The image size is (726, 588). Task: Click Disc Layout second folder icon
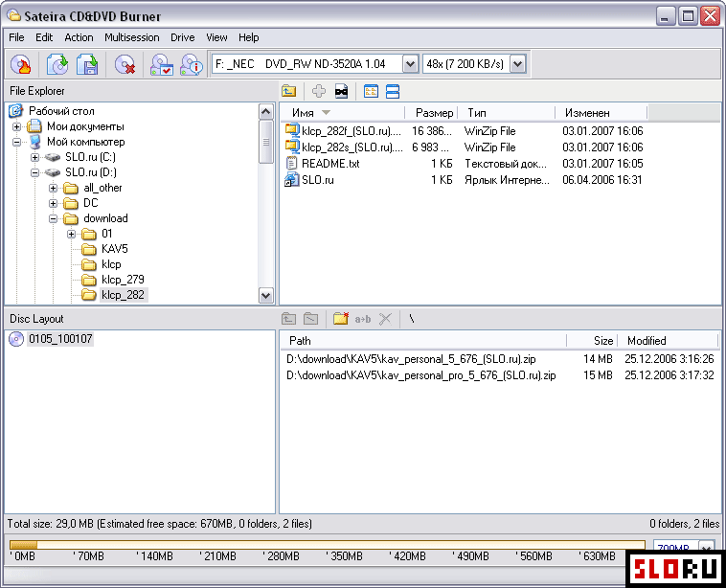point(310,319)
